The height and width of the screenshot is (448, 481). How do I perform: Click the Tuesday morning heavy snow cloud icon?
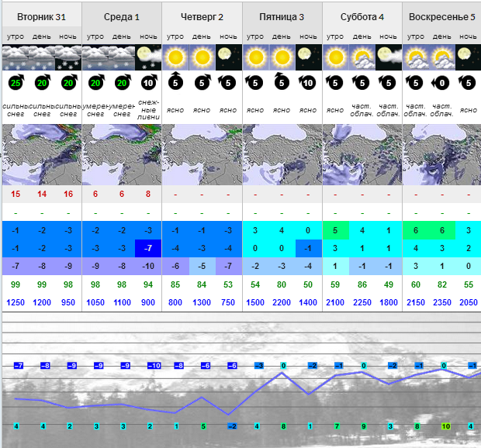pos(16,57)
